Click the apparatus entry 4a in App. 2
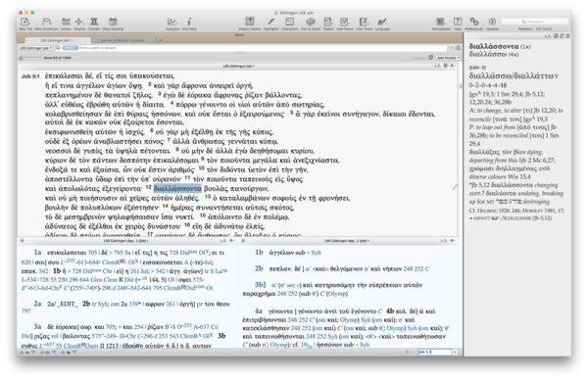This screenshot has width=588, height=380. pos(259,311)
